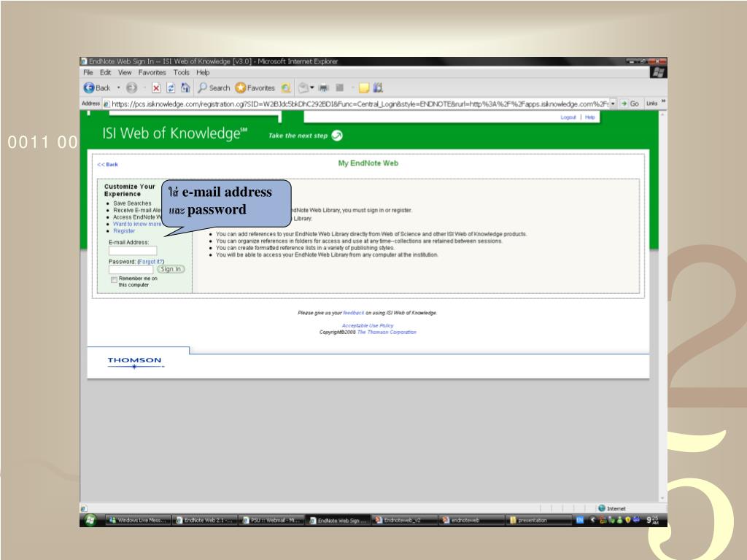Click the Sign In button
This screenshot has width=747, height=560.
tap(171, 269)
